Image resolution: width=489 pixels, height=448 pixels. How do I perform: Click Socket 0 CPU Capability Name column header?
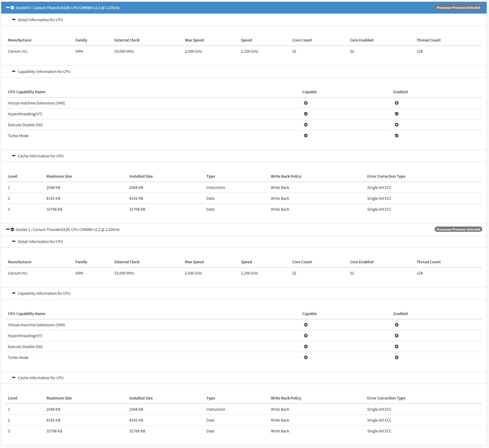27,92
